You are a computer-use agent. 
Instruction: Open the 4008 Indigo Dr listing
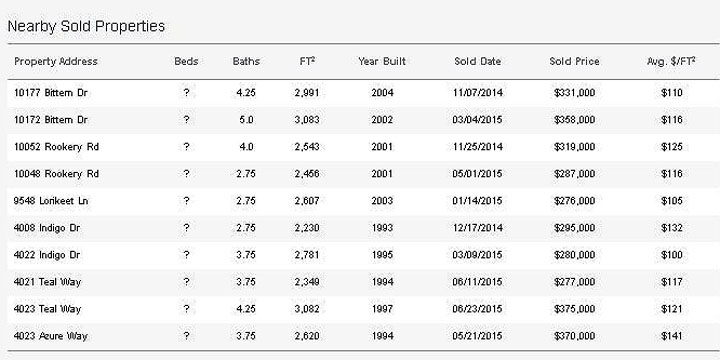(x=47, y=228)
